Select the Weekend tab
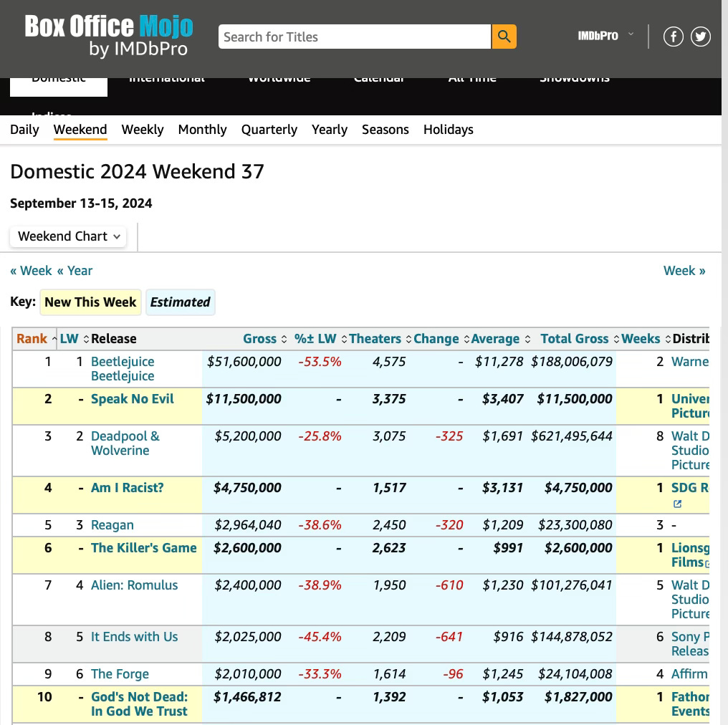This screenshot has width=728, height=725. (80, 130)
